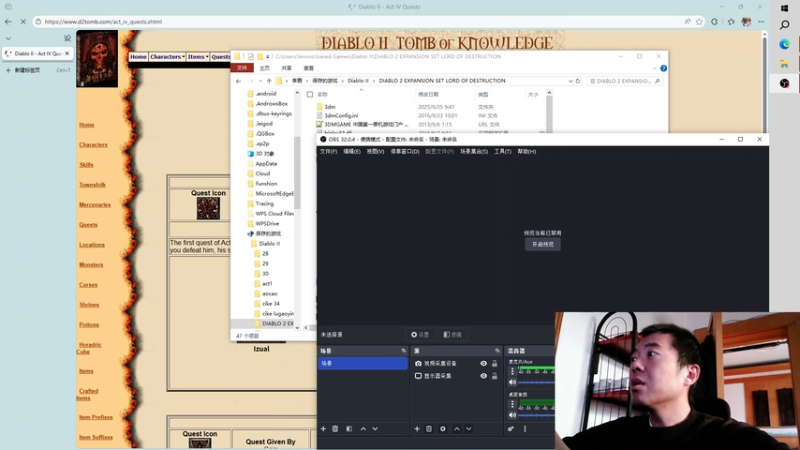Expand File Explorer address history dropdown
Screen dimensions: 800x450
570,81
